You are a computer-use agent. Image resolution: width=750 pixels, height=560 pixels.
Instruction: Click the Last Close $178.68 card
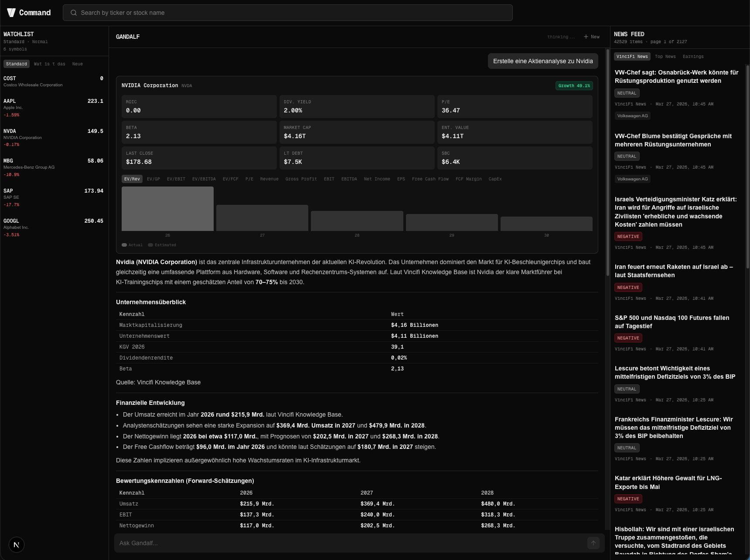click(199, 158)
